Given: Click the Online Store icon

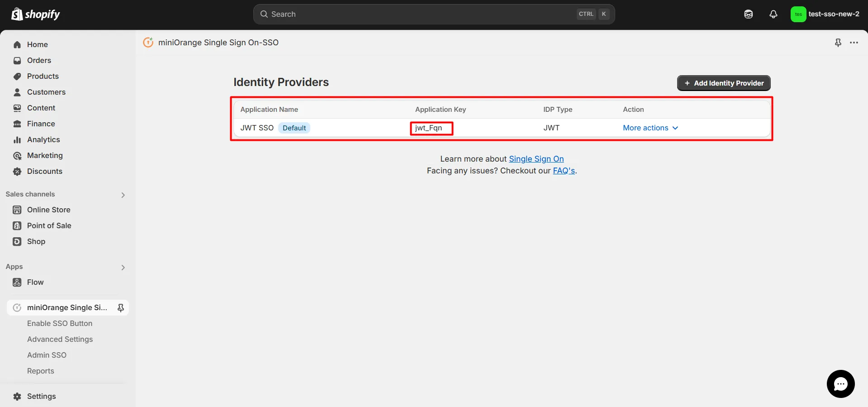Looking at the screenshot, I should 17,210.
